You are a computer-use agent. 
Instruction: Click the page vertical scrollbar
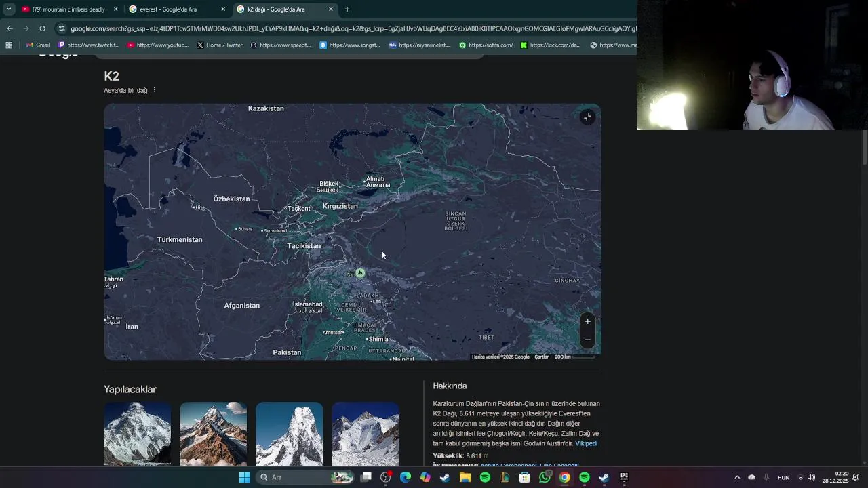tap(864, 146)
